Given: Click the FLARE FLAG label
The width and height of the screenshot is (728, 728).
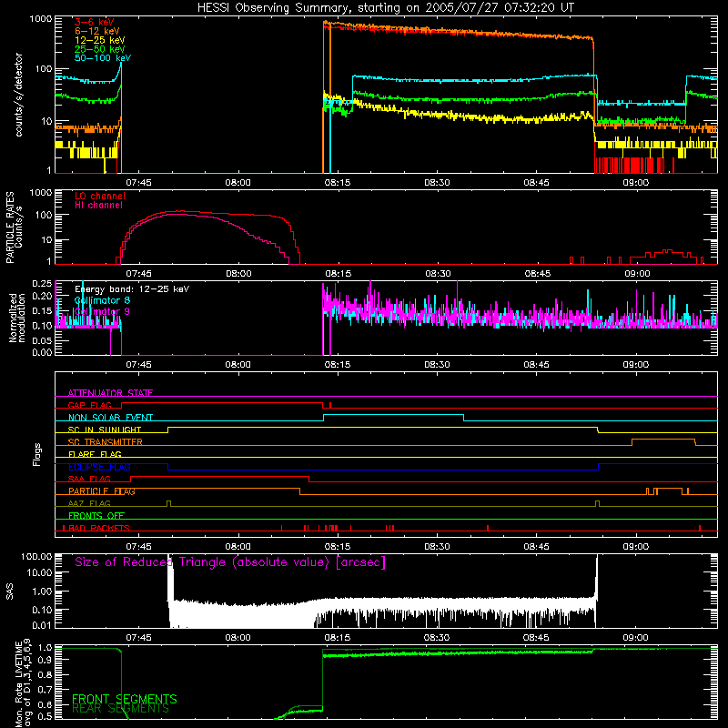Looking at the screenshot, I should 95,454.
